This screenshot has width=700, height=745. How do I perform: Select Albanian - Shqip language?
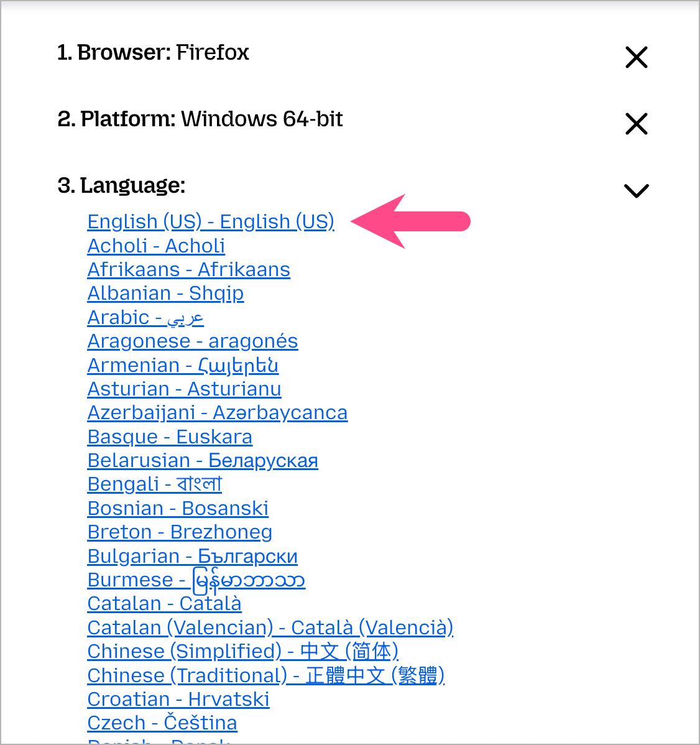pos(165,293)
